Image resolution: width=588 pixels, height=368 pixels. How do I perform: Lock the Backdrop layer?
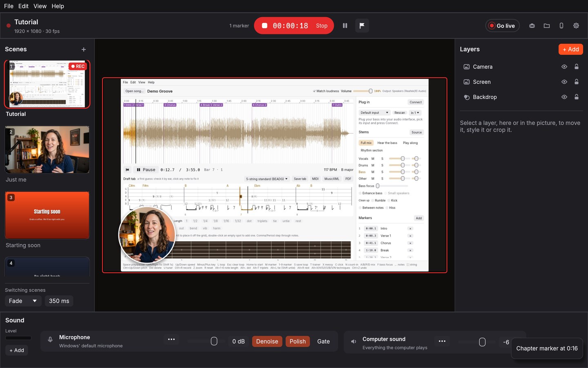coord(577,97)
